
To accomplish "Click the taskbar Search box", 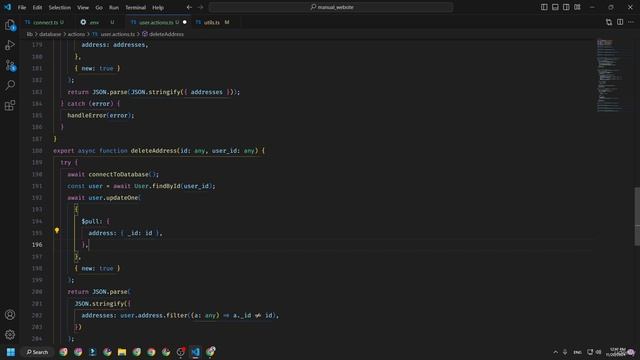I will [x=38, y=352].
